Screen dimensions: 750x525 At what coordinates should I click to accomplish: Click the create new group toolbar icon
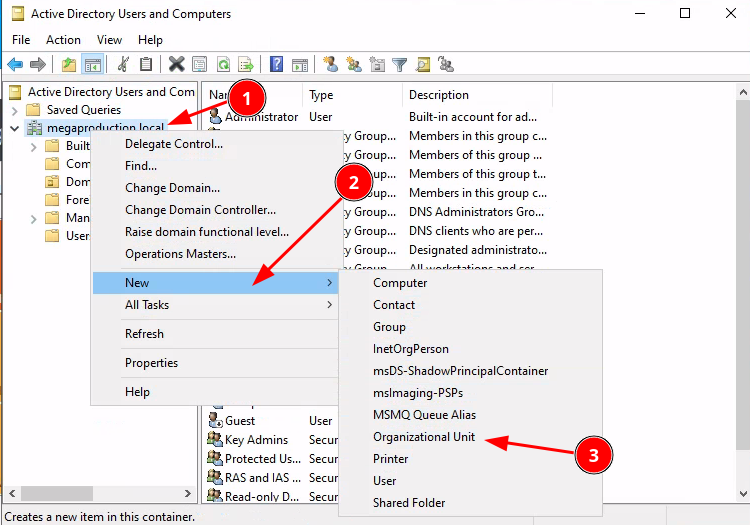click(353, 64)
